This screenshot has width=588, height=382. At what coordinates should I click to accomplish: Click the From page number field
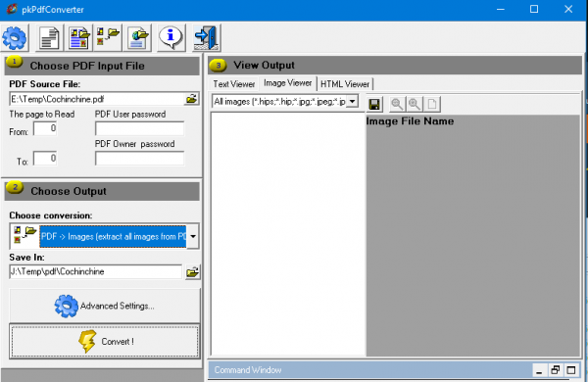click(45, 128)
